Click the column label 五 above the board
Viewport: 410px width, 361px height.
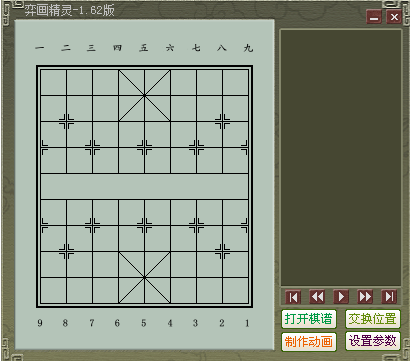(x=144, y=48)
